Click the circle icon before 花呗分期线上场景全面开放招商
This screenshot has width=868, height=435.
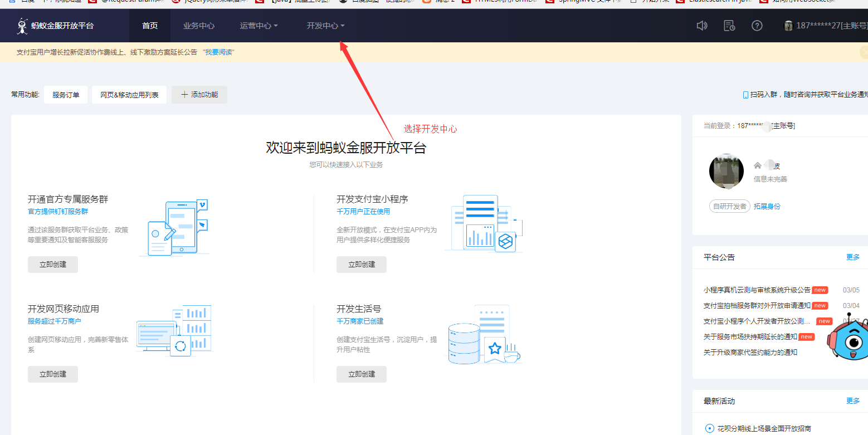click(709, 428)
